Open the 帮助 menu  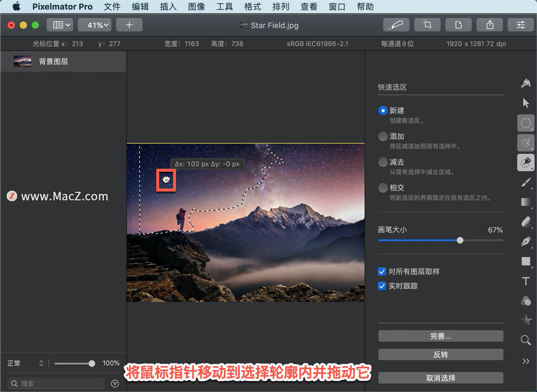365,7
